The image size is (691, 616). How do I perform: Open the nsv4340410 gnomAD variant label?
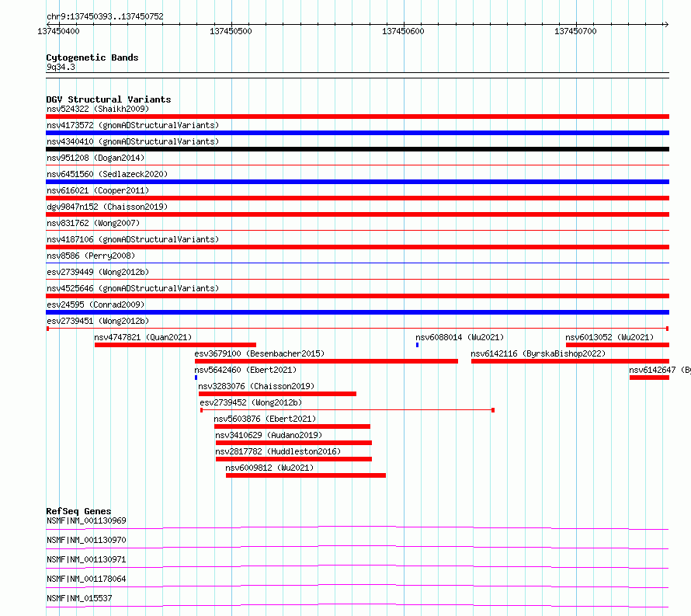[133, 141]
